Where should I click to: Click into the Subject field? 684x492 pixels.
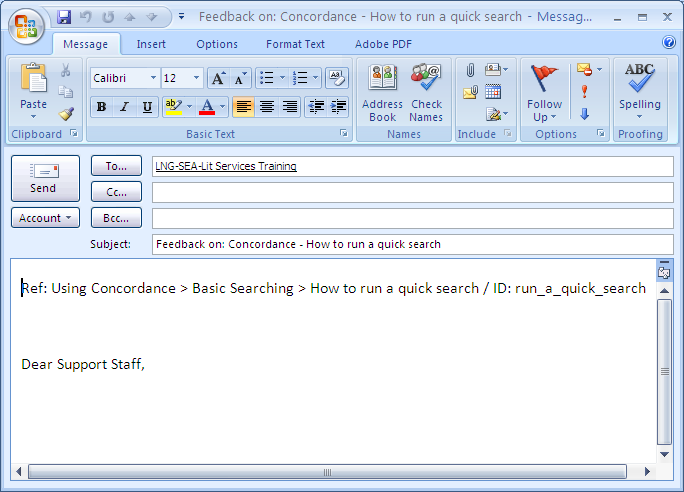coord(413,244)
